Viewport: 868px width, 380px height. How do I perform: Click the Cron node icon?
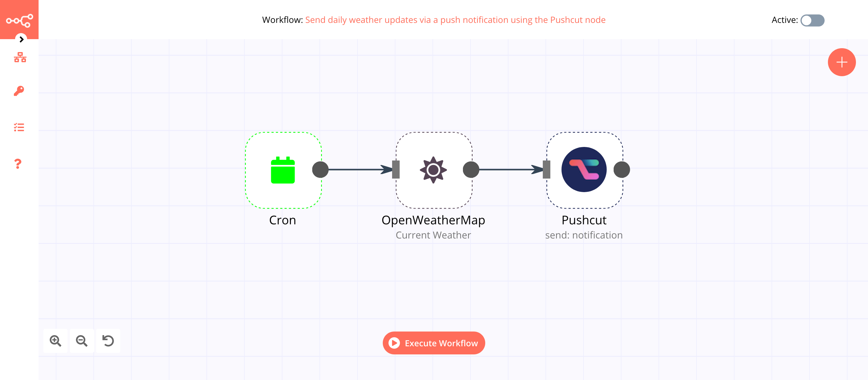tap(282, 170)
